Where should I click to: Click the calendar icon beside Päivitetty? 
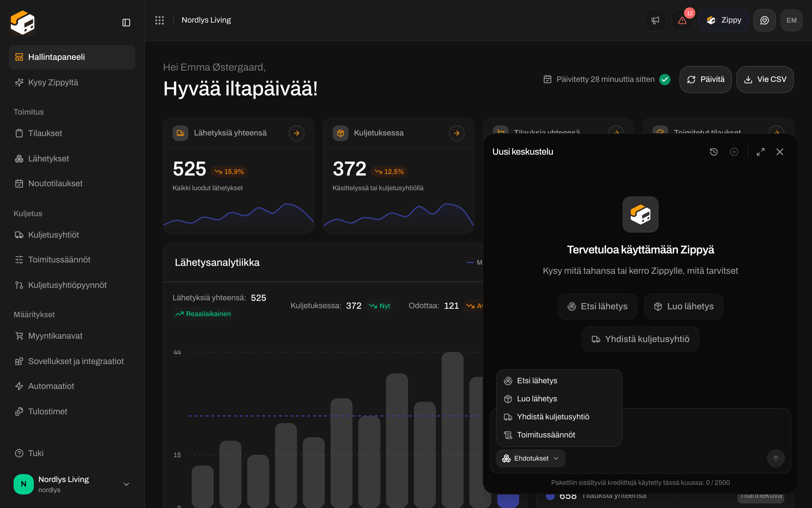coord(547,79)
